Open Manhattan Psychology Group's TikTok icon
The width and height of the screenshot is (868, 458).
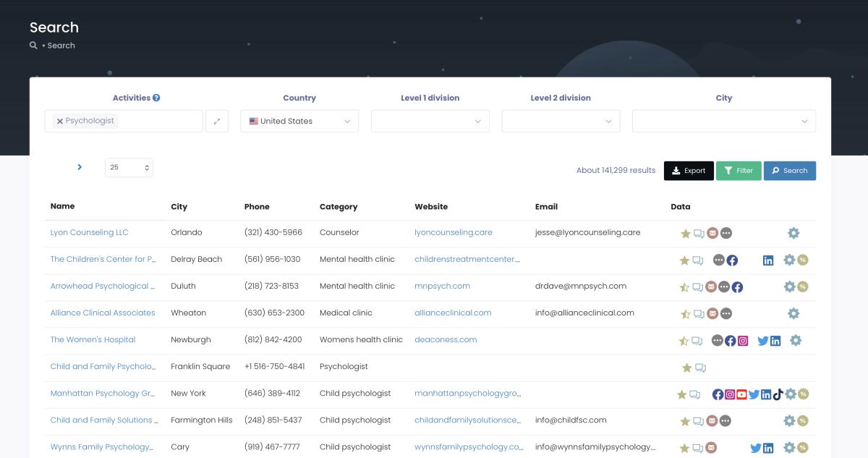pos(778,393)
